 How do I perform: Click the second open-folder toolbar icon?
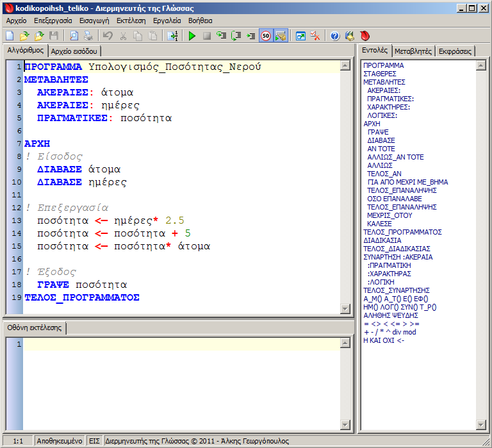39,36
